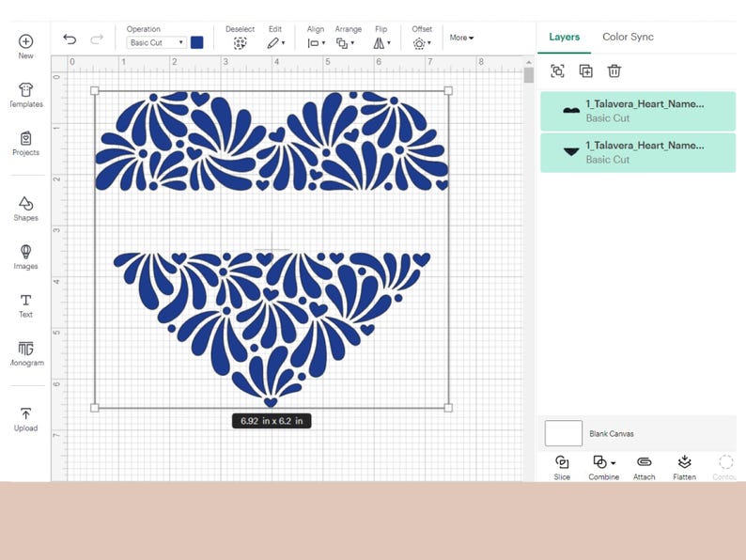Click the top-left selection handle
The height and width of the screenshot is (560, 746).
94,90
